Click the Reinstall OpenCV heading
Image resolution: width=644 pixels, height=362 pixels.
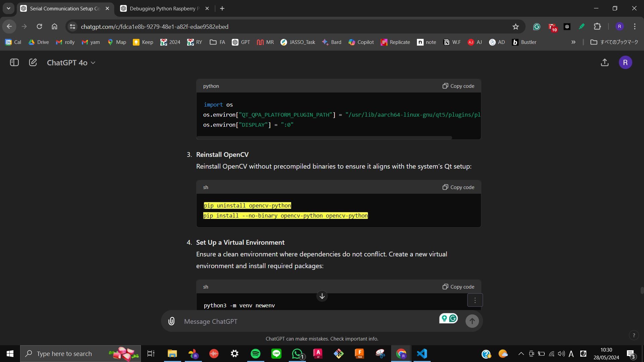pyautogui.click(x=222, y=155)
